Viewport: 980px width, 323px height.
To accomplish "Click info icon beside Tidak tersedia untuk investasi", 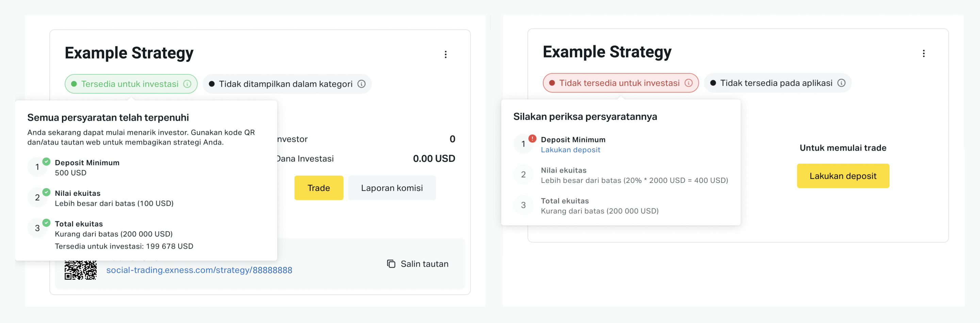I will tap(689, 83).
